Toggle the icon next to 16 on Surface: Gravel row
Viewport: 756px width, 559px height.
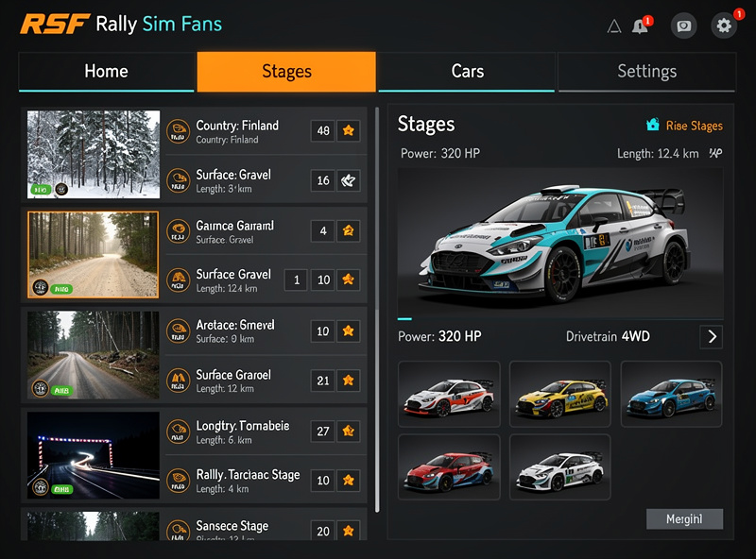click(x=348, y=180)
